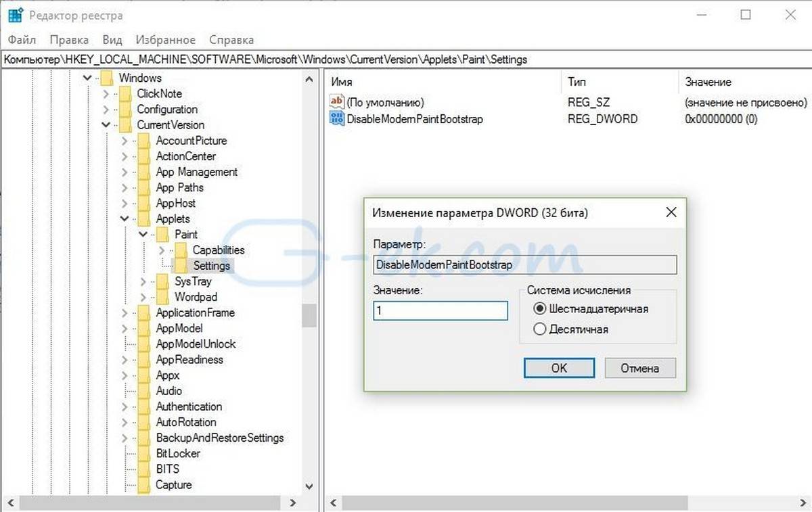Screen dimensions: 812x512
Task: Expand the AccountPicture tree node
Action: click(x=125, y=140)
